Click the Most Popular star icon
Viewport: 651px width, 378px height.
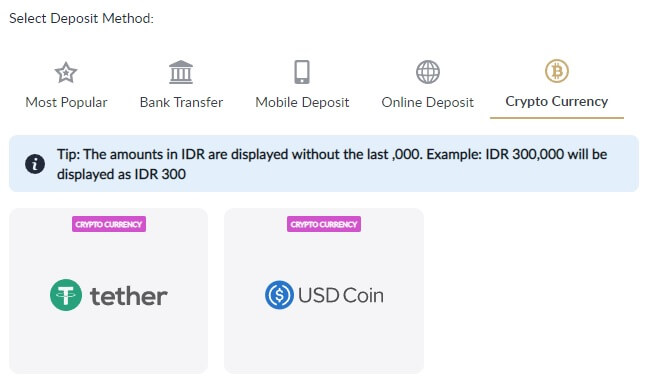pos(66,73)
